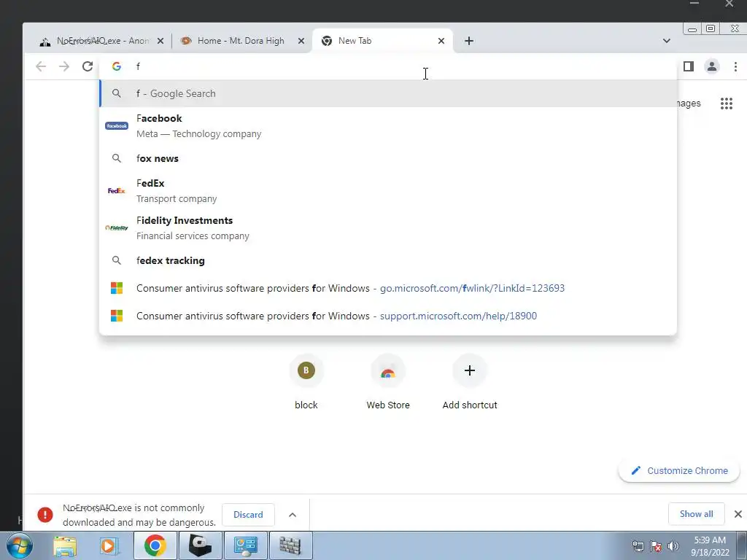
Task: Select the 'fedex tracking' suggestion
Action: (x=388, y=260)
